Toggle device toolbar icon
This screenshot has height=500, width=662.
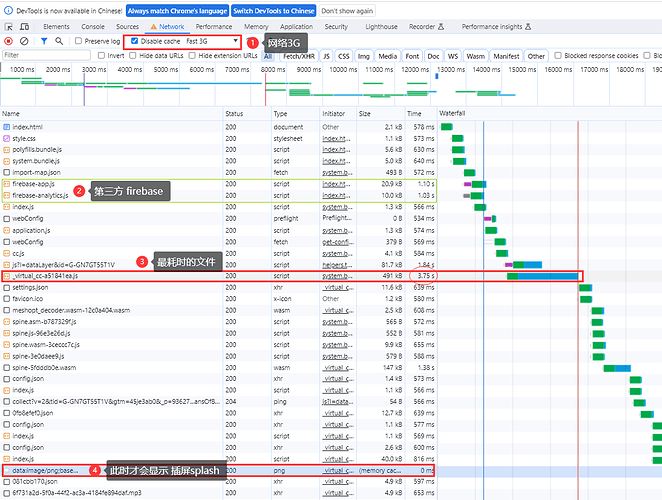pyautogui.click(x=24, y=27)
